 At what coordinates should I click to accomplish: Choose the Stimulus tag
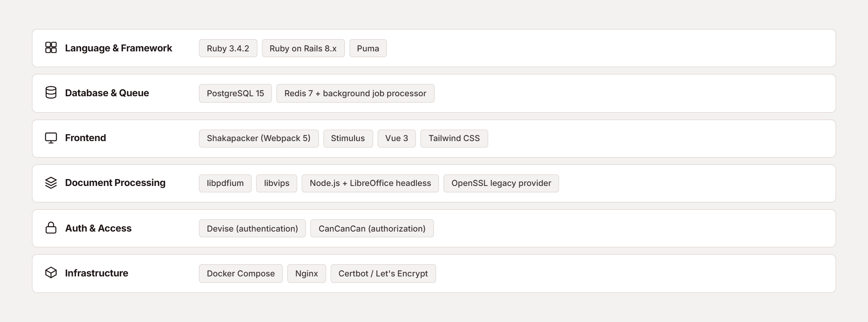click(x=348, y=139)
